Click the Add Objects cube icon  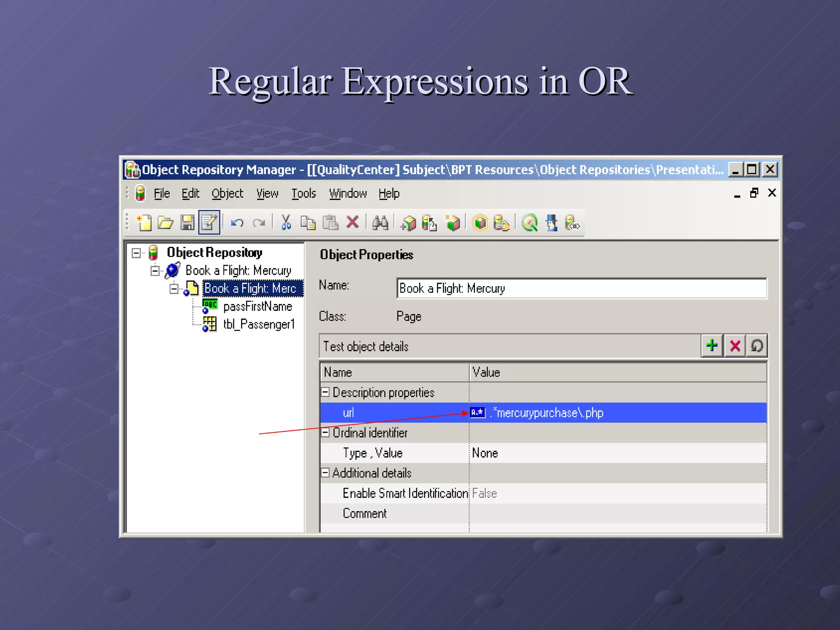click(408, 223)
